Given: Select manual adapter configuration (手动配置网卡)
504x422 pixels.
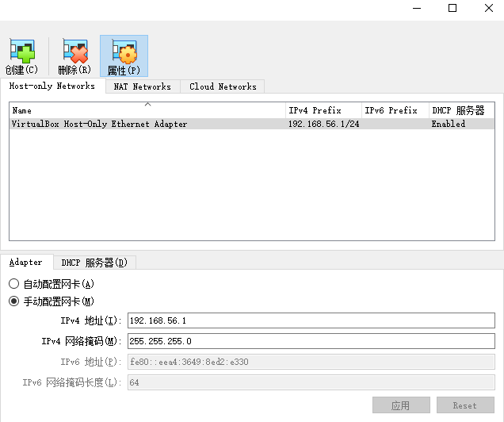Looking at the screenshot, I should click(x=13, y=301).
